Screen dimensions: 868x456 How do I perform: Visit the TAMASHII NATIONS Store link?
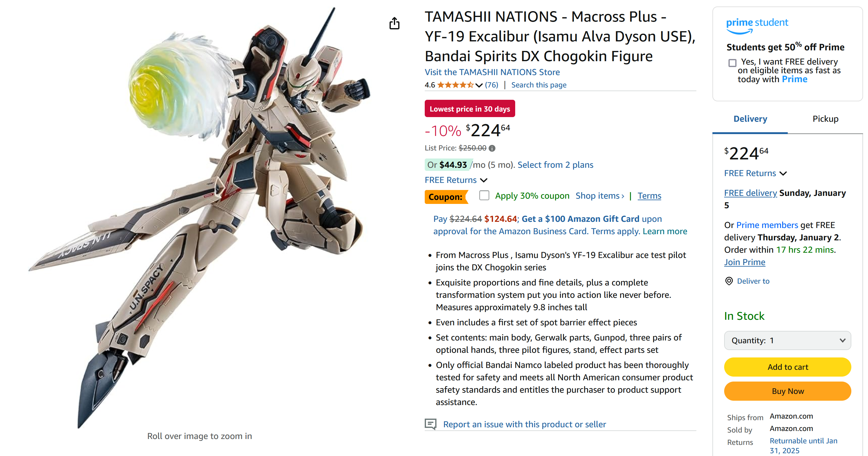pyautogui.click(x=492, y=72)
